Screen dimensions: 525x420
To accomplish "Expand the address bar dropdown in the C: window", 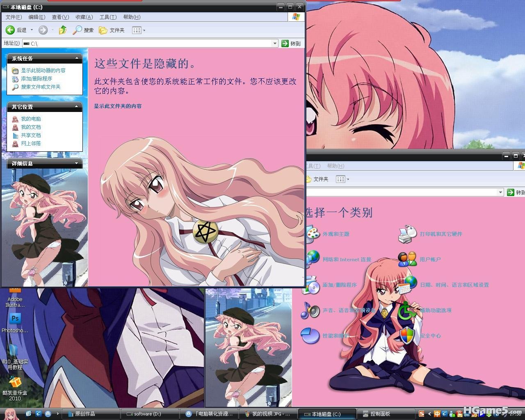I will pos(275,43).
